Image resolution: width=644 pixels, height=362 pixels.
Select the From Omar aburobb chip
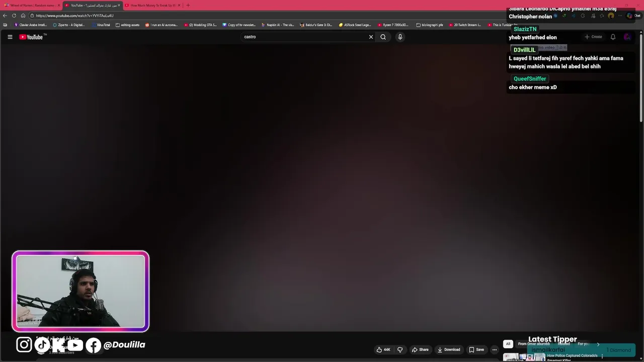[534, 344]
